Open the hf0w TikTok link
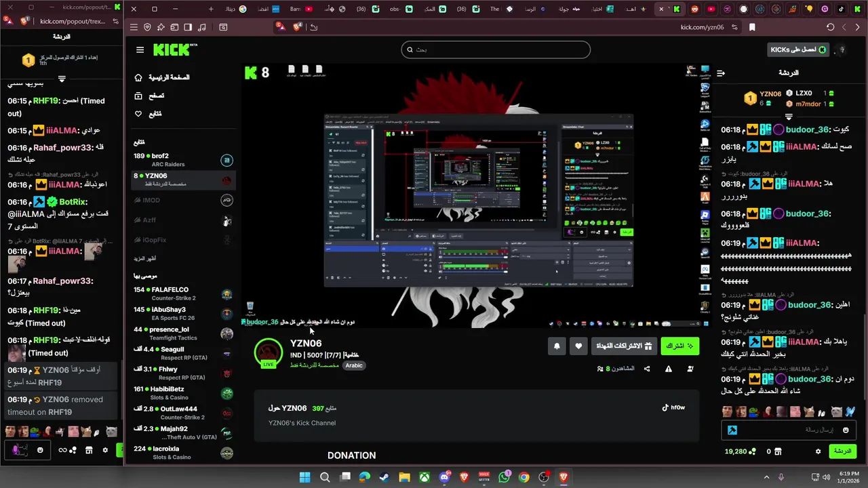Viewport: 868px width, 488px height. pyautogui.click(x=673, y=407)
